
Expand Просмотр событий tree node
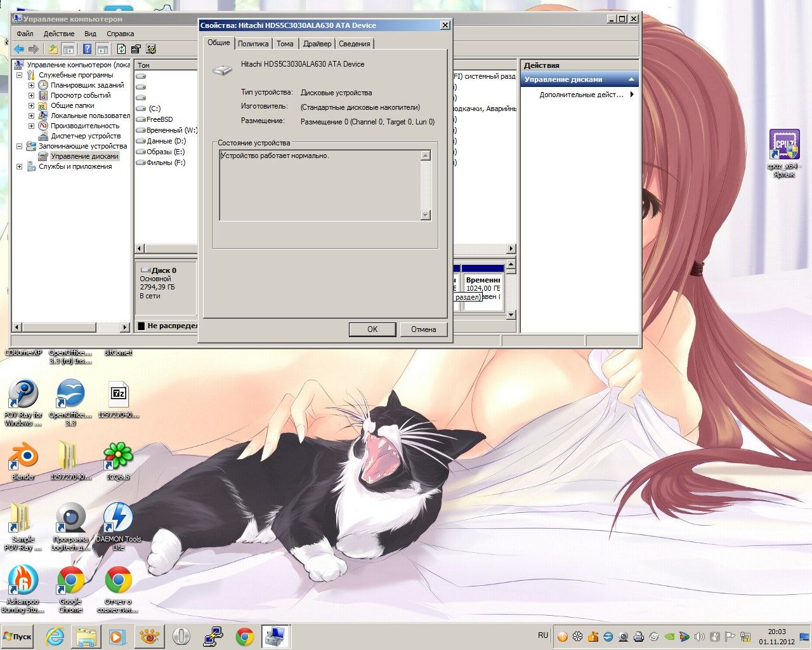pos(31,95)
